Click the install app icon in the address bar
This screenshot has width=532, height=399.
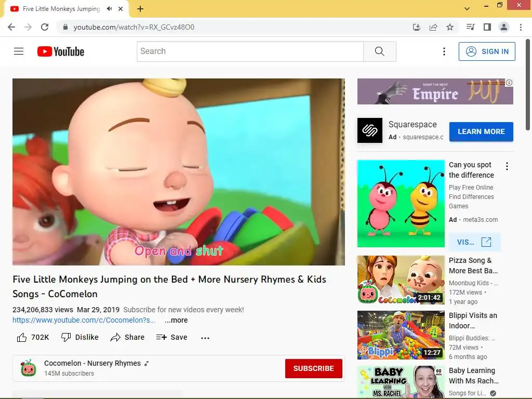(417, 27)
